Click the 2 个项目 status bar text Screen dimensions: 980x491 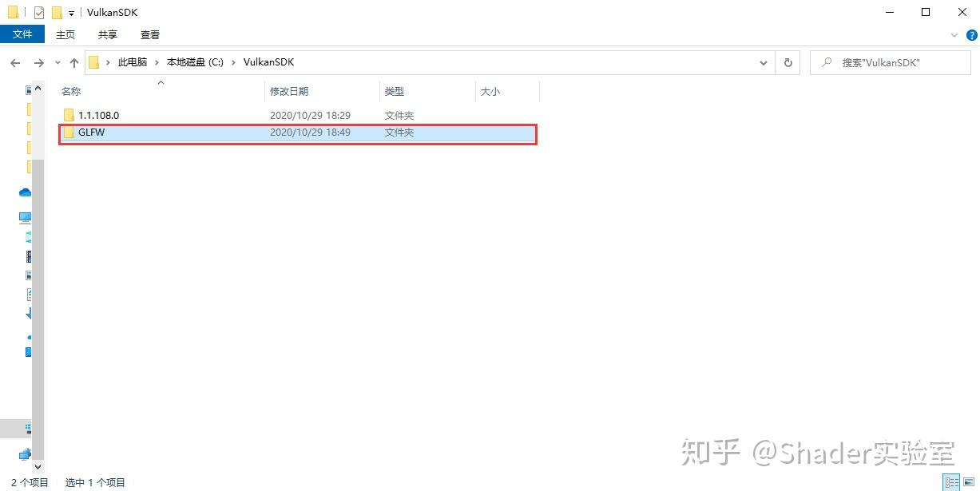30,482
